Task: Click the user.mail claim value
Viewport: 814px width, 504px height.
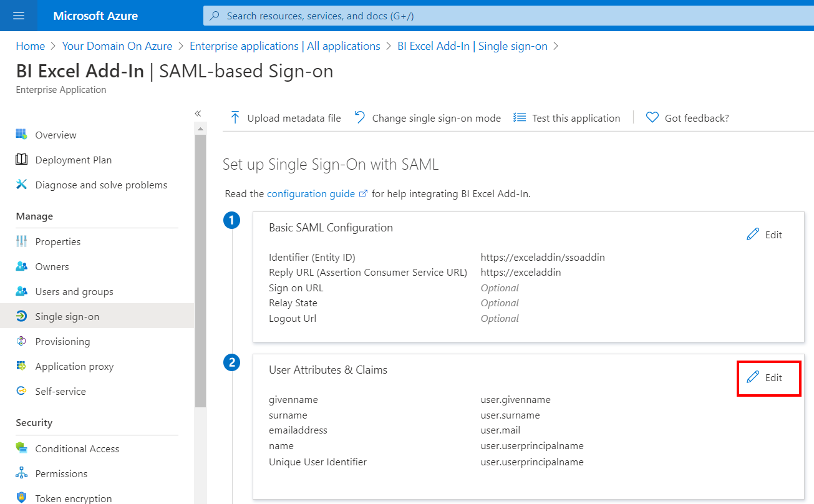Action: point(500,430)
